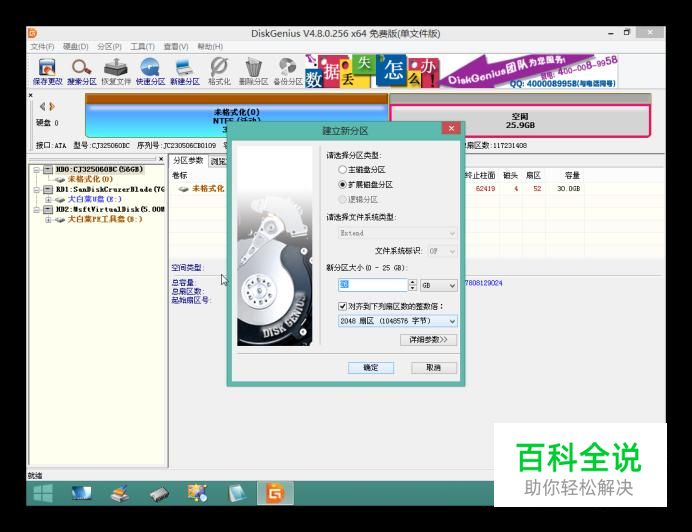
Task: Open the file system identifier dropdown
Action: [x=442, y=251]
